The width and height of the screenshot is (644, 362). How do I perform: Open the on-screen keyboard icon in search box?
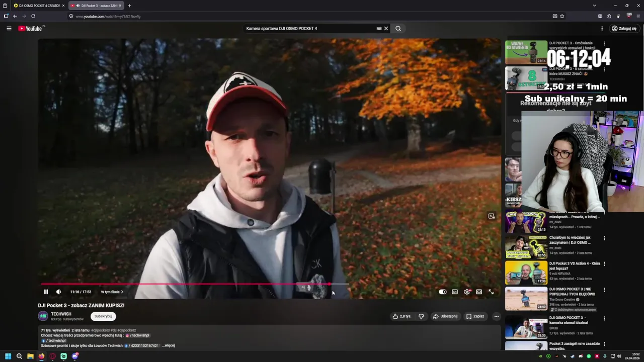pyautogui.click(x=379, y=29)
